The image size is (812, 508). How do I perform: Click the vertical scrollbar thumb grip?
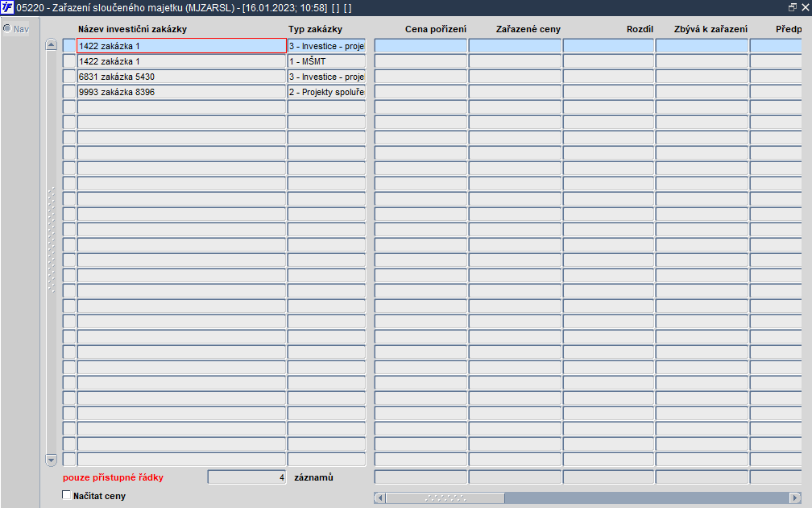52,240
